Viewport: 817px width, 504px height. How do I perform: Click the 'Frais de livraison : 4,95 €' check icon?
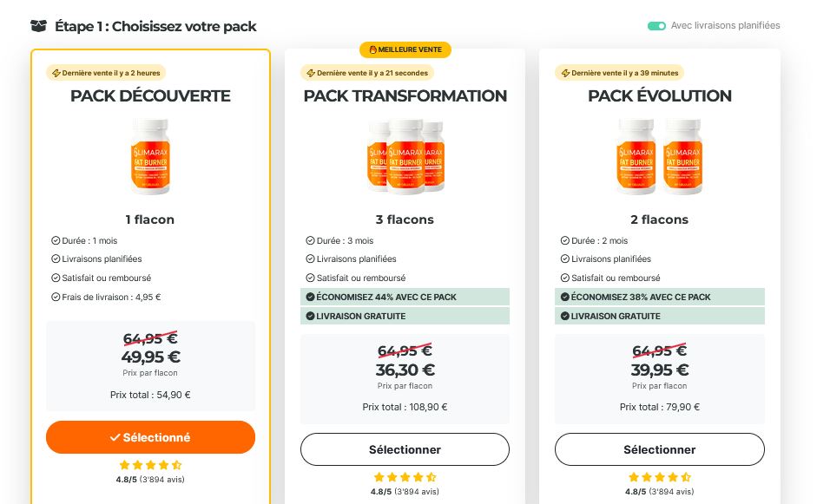56,297
